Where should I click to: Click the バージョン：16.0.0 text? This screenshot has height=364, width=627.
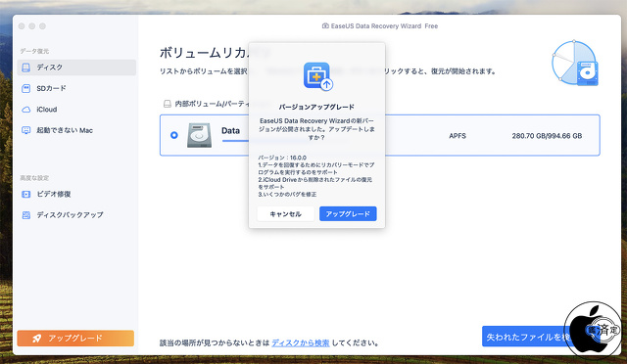pos(282,158)
